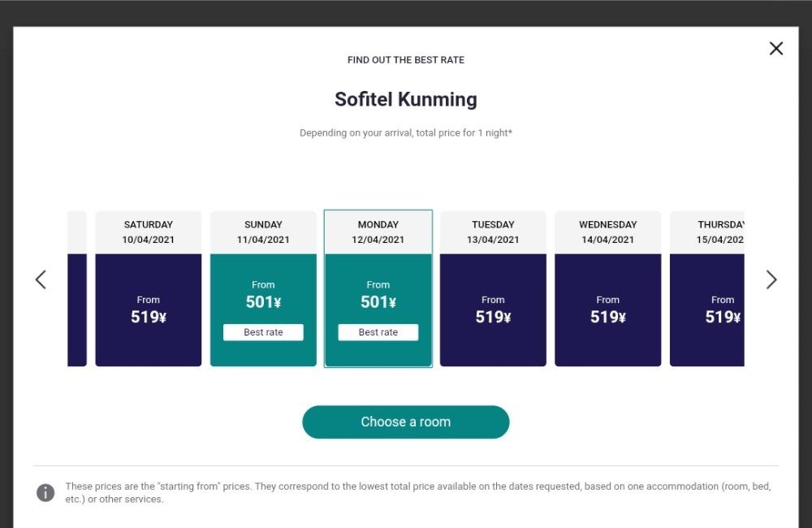The width and height of the screenshot is (812, 528).
Task: Show earlier dates with left arrow
Action: (x=41, y=279)
